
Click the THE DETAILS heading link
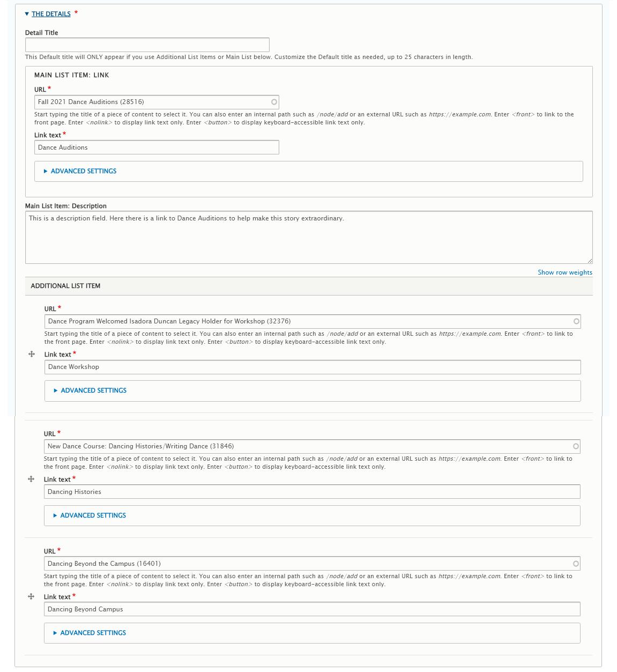tap(53, 14)
